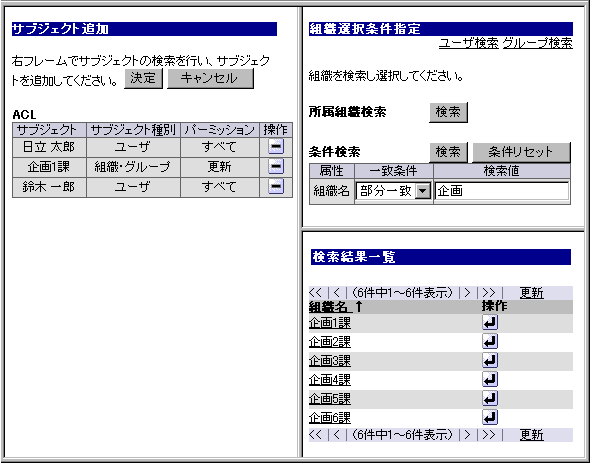Screen dimensions: 591x465
Task: Click 更新 link above the results list
Action: [531, 293]
